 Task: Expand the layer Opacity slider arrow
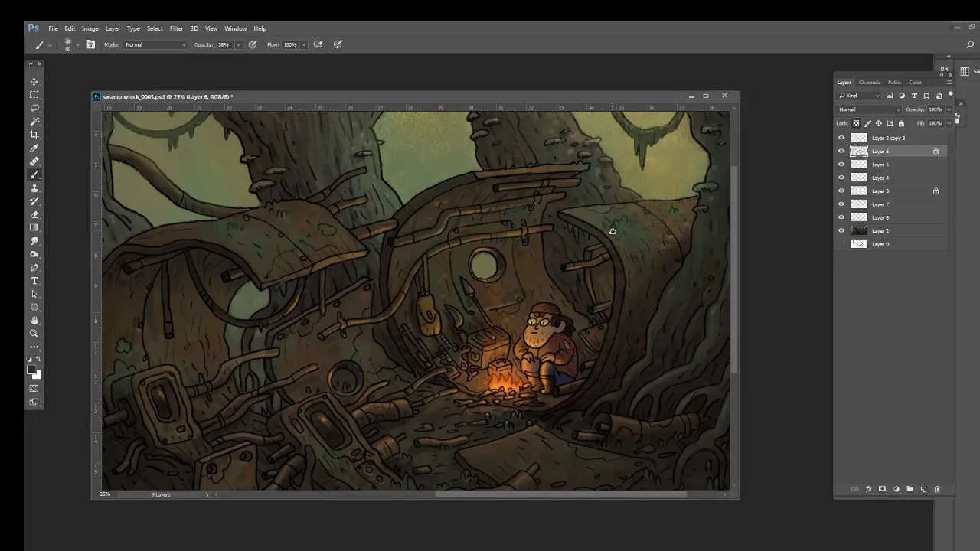949,109
